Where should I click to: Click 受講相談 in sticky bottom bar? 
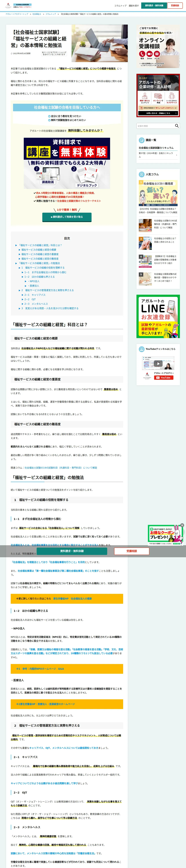[x=132, y=551]
